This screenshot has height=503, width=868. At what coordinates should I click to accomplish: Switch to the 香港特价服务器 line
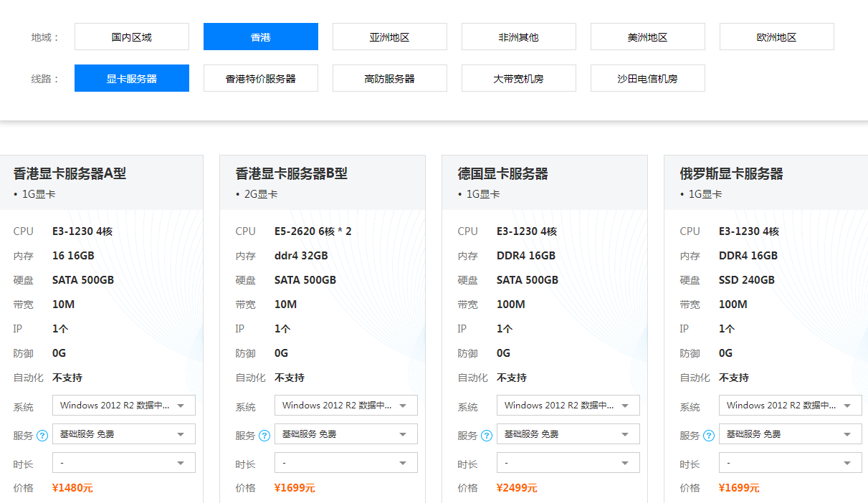coord(260,78)
